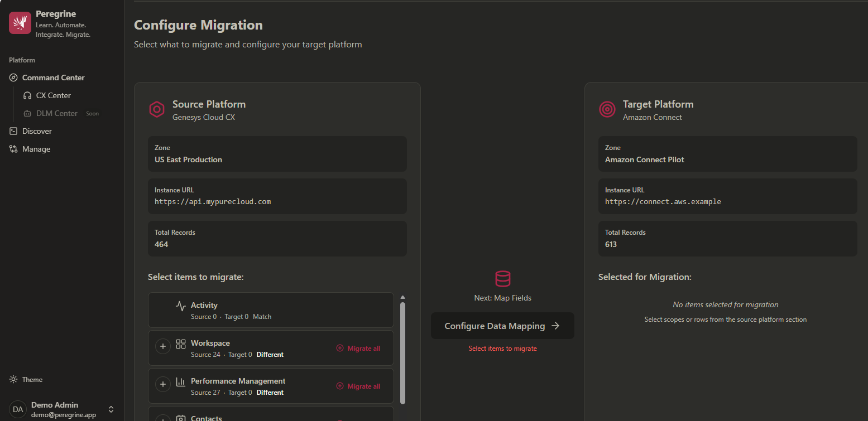This screenshot has width=868, height=421.
Task: Select DLM Center sidebar entry
Action: 57,113
